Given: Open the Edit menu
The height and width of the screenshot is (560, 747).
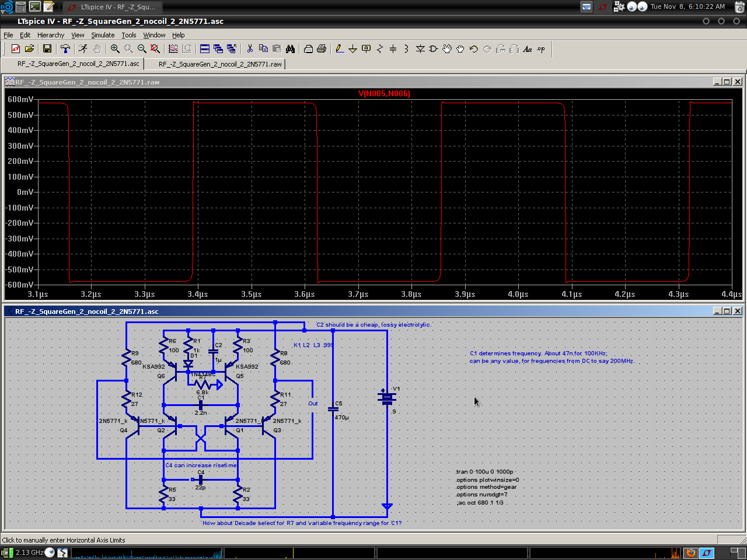Looking at the screenshot, I should coord(25,35).
